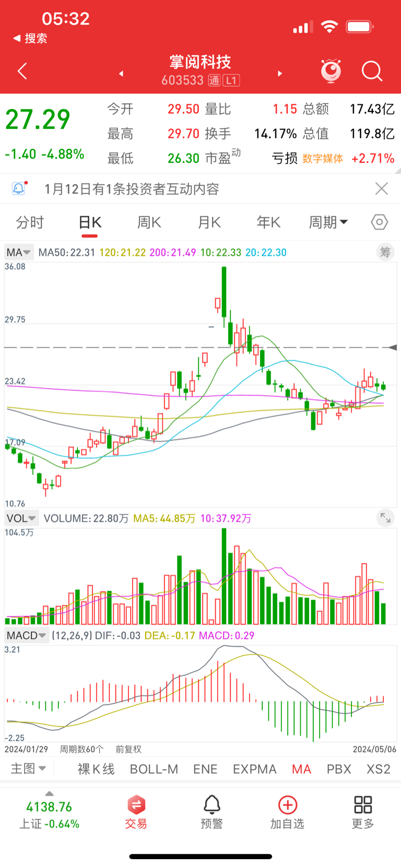Select EXPMA indicator option
Viewport: 401px width, 868px height.
coord(255,769)
